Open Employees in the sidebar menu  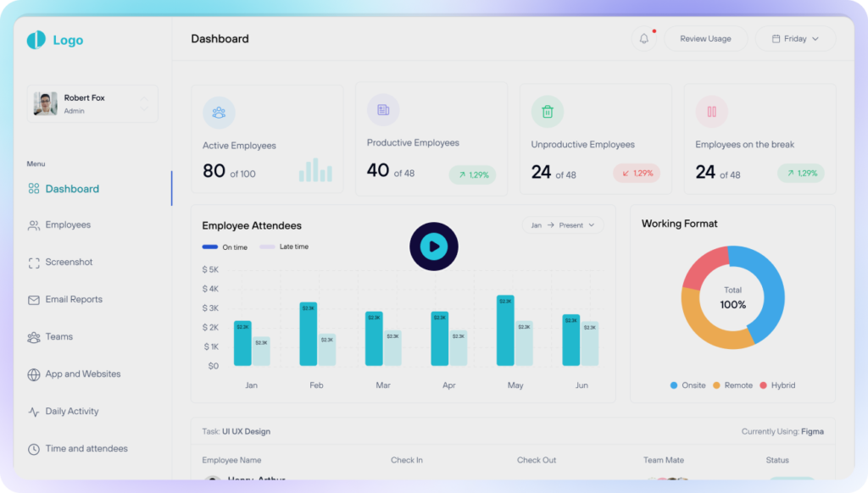pos(67,225)
